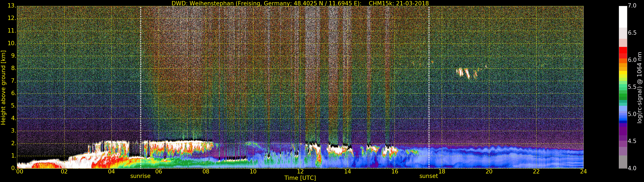The height and width of the screenshot is (182, 644).
Task: Click the 'sunset' text under the time axis
Action: pos(428,176)
